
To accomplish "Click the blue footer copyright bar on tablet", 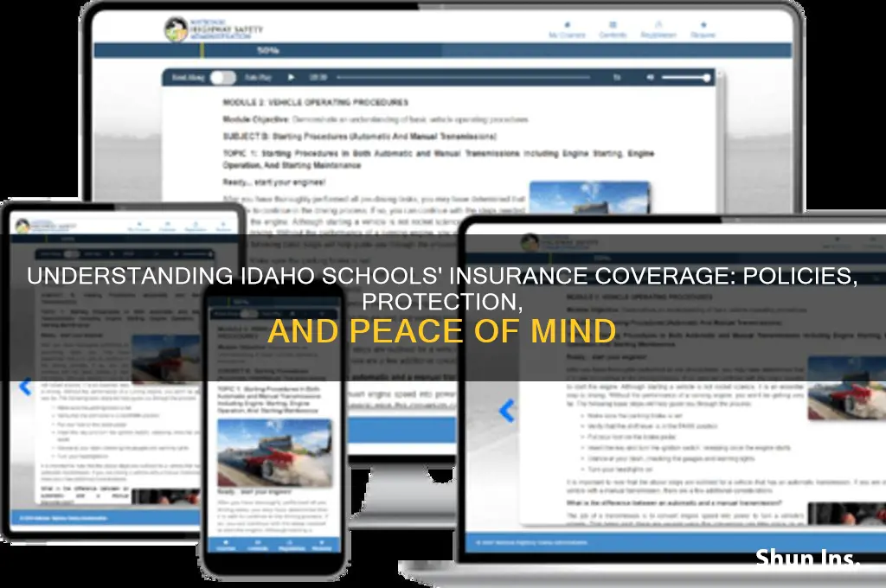I will 106,518.
